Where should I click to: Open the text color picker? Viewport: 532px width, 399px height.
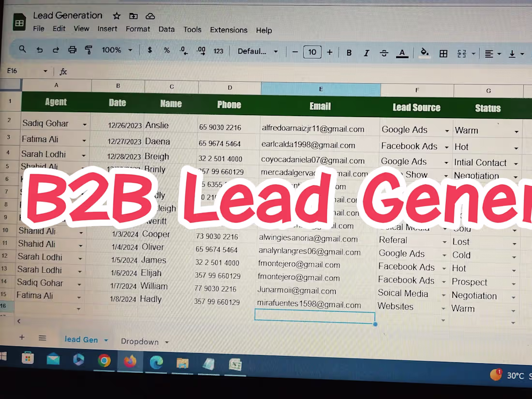[x=403, y=53]
